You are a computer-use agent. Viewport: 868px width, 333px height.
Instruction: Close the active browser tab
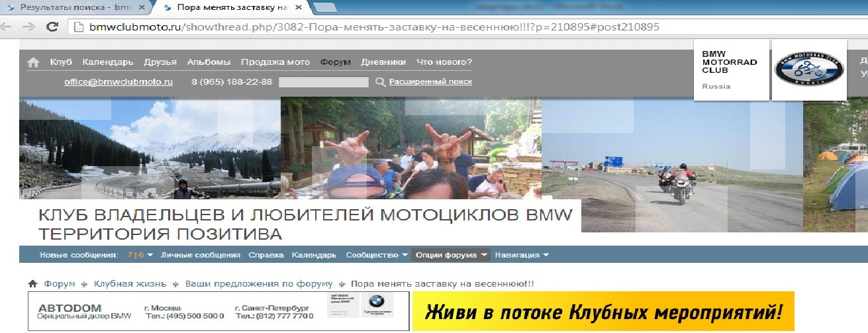click(300, 8)
